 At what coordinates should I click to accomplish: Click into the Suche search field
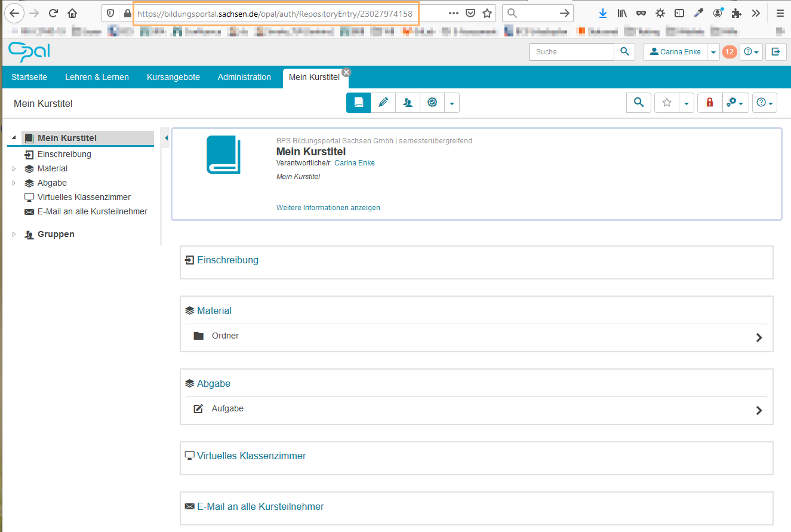coord(571,52)
